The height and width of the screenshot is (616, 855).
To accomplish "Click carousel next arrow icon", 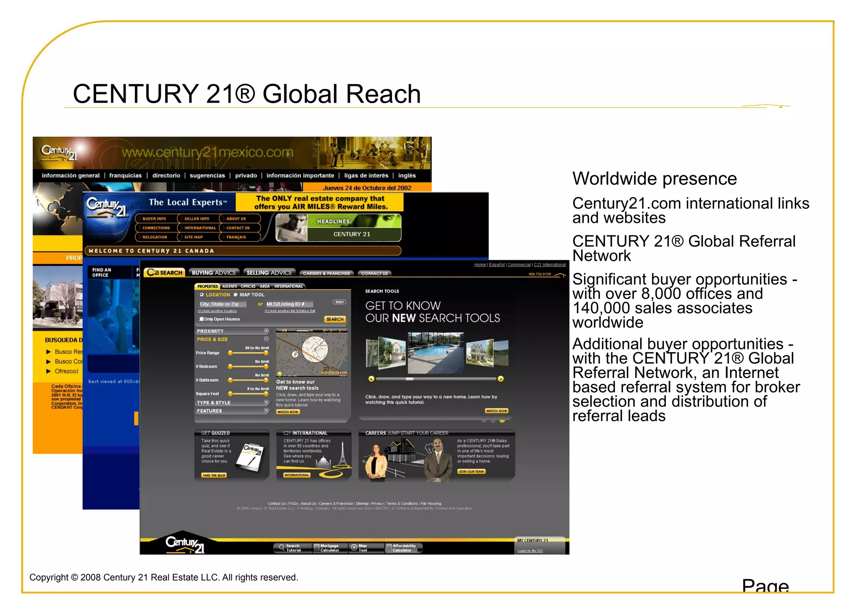I will pos(501,379).
